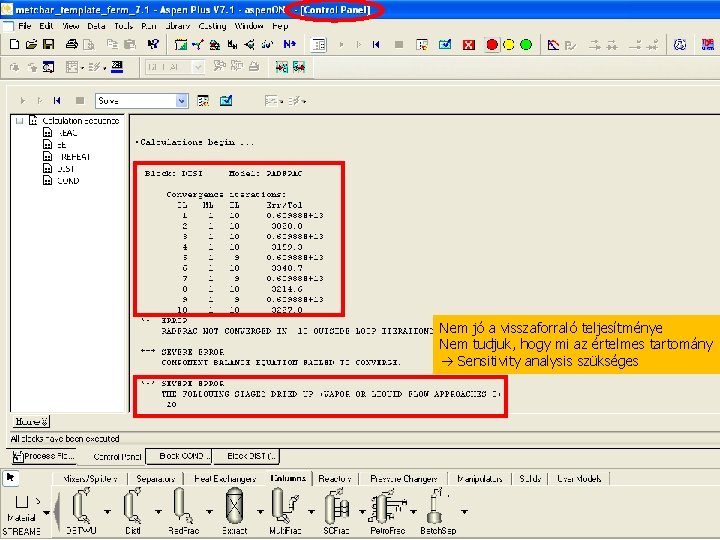Expand the RadFrac icon variants dropdown arrow
Screen dimensions: 720x540
(209, 512)
